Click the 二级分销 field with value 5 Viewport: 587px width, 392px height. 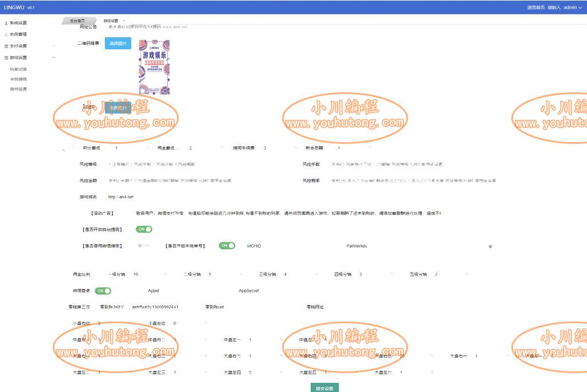(x=225, y=275)
